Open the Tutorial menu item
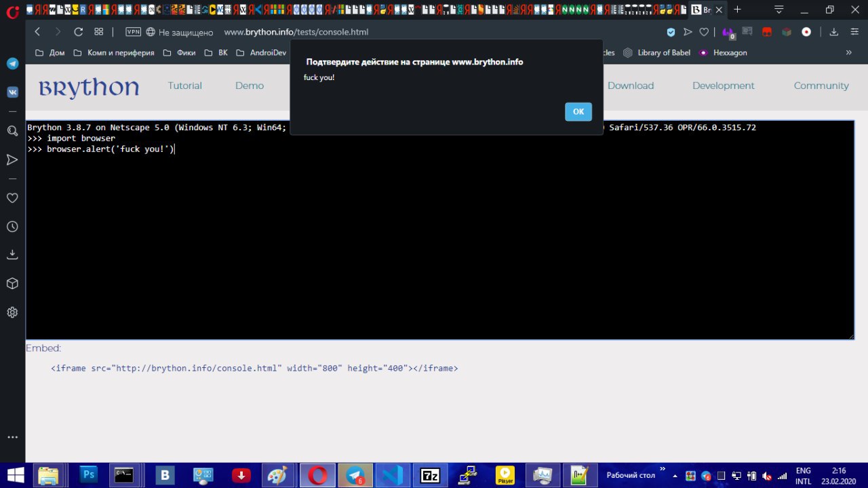The image size is (868, 488). (185, 86)
